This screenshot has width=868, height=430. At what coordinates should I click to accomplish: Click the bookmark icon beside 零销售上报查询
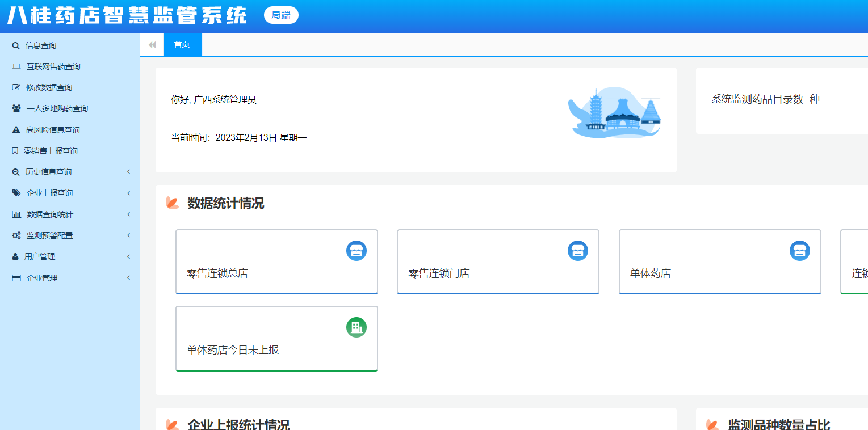coord(15,151)
